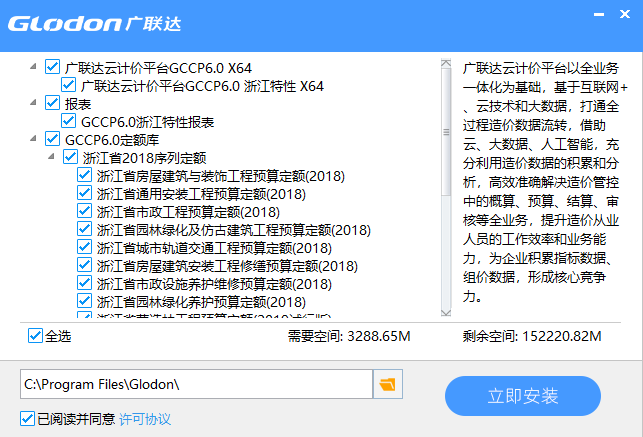Collapse the 浙江省2018序列定额 node
The image size is (643, 437).
pyautogui.click(x=50, y=158)
